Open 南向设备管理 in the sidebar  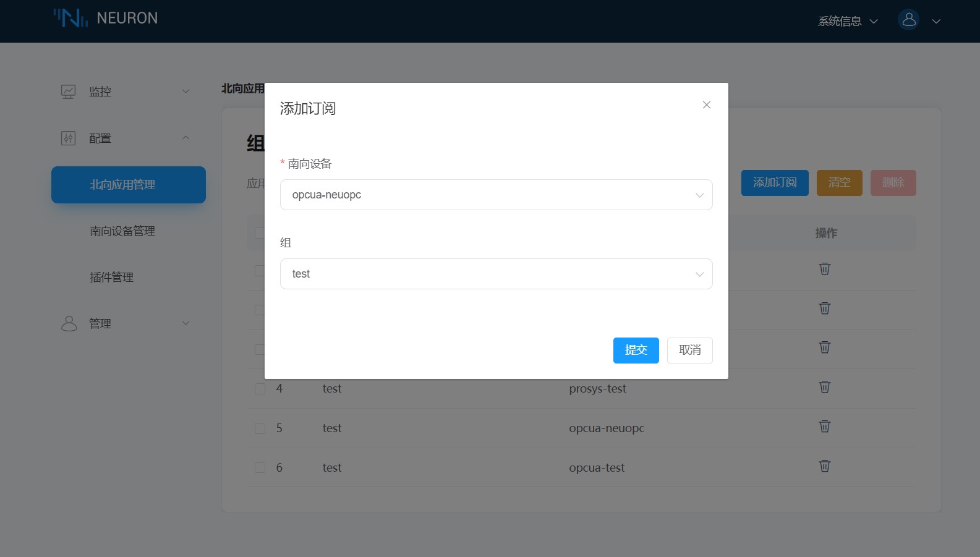(122, 231)
